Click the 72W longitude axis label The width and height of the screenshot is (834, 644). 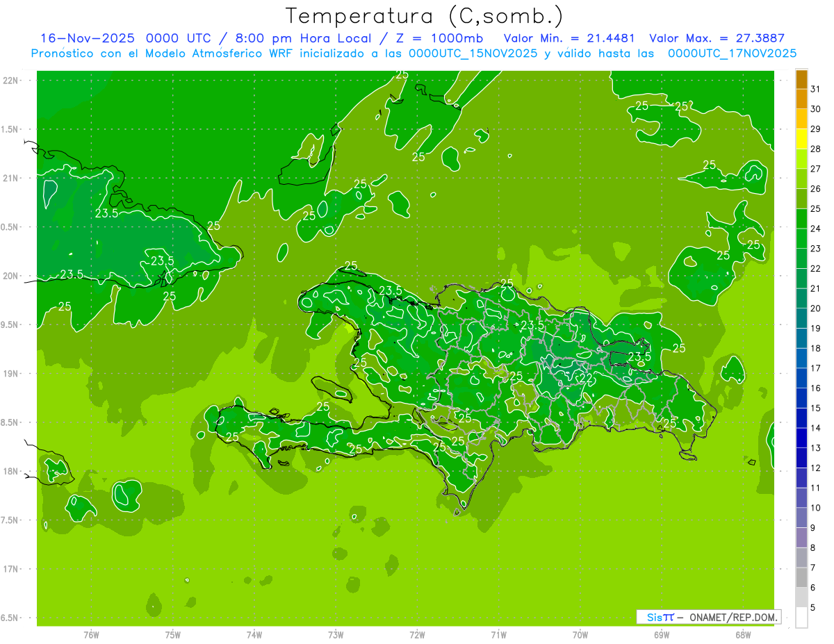(x=417, y=634)
